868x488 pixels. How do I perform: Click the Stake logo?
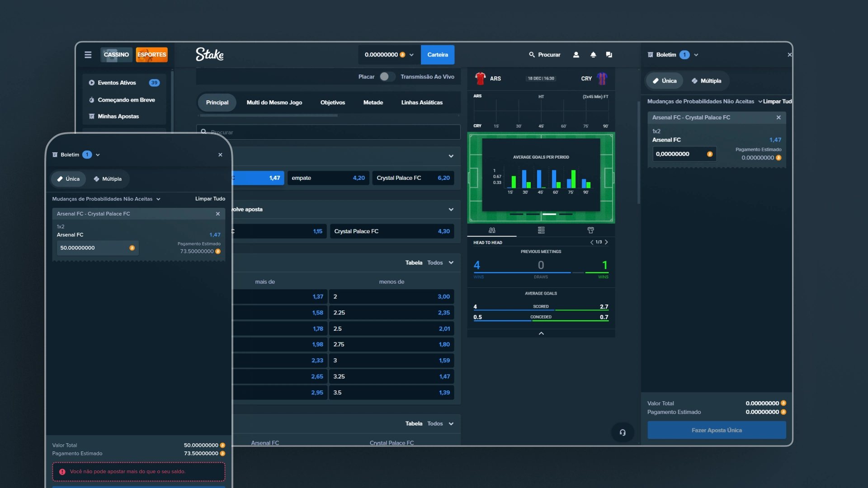(x=210, y=54)
